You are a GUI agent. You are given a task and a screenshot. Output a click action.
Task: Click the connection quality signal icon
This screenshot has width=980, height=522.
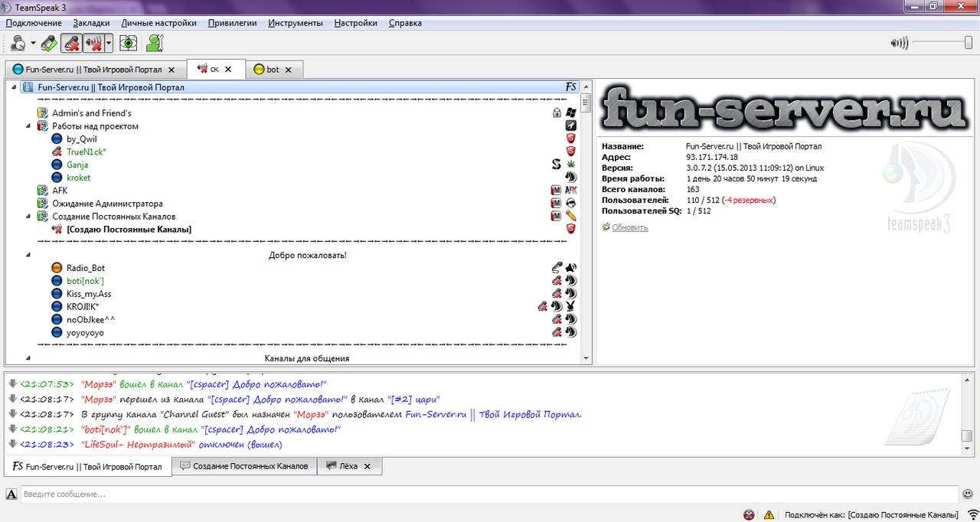[972, 514]
